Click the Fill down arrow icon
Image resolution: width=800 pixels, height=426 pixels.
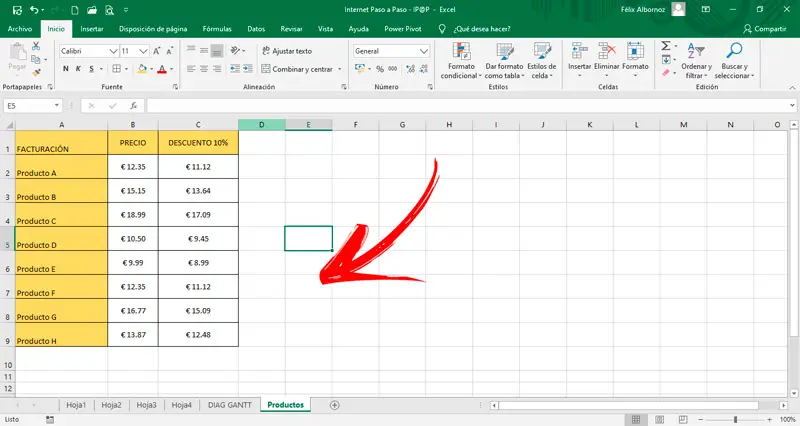tap(666, 60)
